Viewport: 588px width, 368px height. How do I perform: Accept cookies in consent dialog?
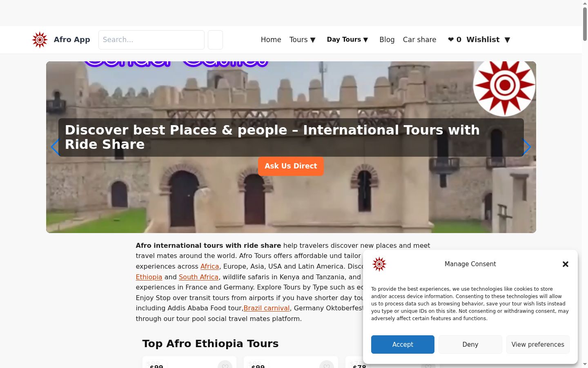point(403,344)
